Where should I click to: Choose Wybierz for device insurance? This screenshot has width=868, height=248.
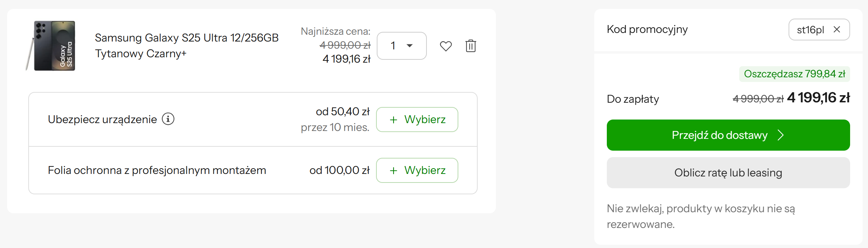(417, 120)
